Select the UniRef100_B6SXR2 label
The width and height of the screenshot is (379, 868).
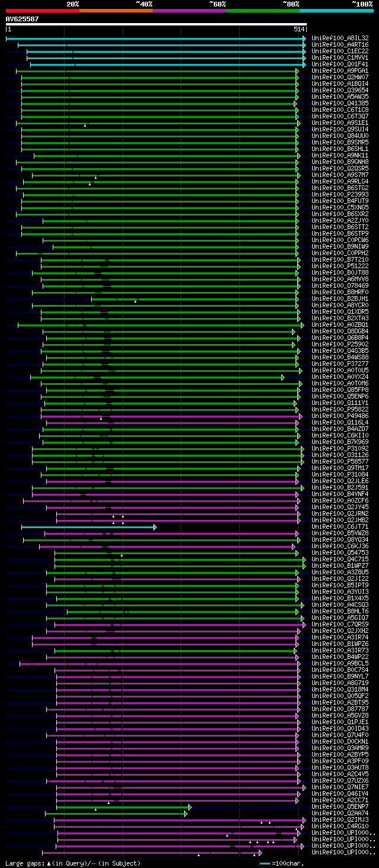340,214
